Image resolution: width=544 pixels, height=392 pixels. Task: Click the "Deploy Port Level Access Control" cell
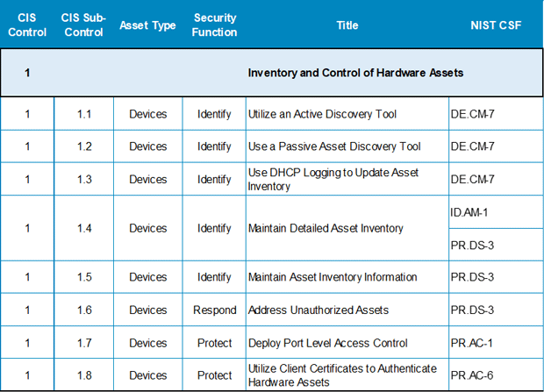[329, 343]
